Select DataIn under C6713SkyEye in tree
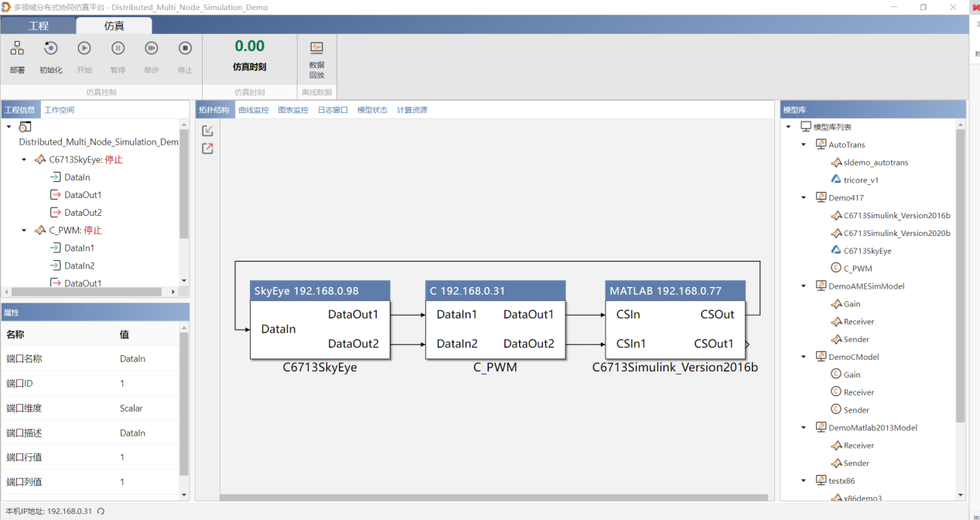Image resolution: width=980 pixels, height=520 pixels. (77, 178)
